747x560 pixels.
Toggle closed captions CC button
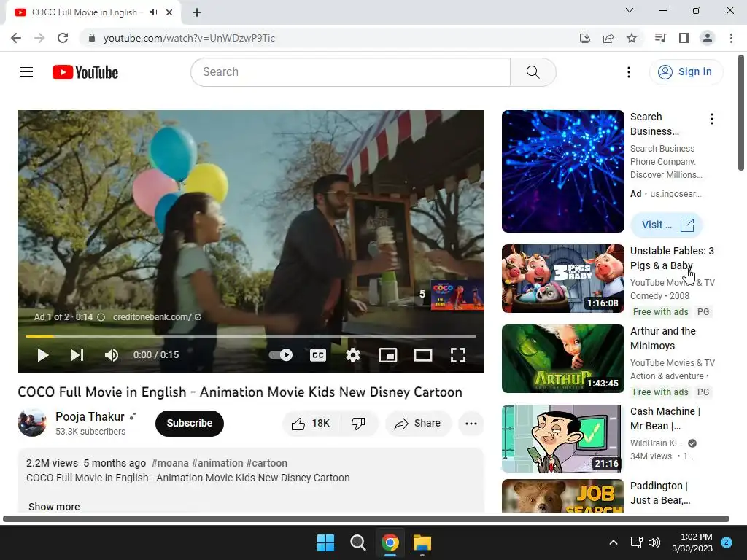click(318, 355)
